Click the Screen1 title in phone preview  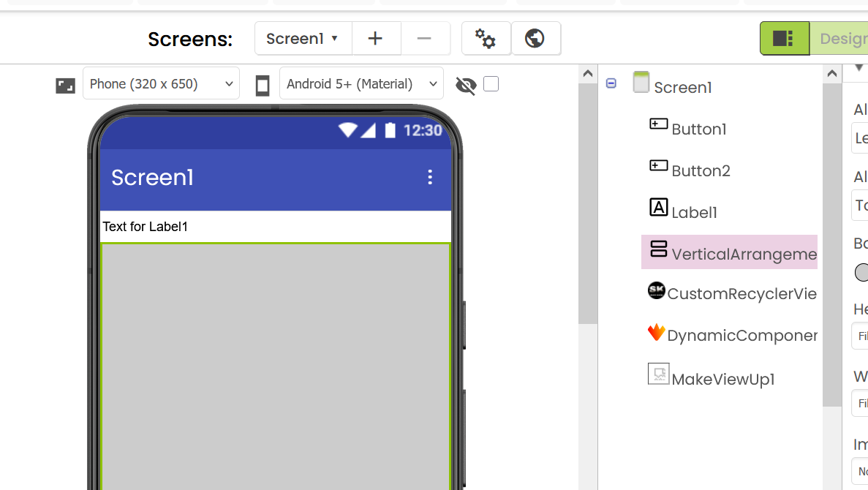(x=152, y=178)
